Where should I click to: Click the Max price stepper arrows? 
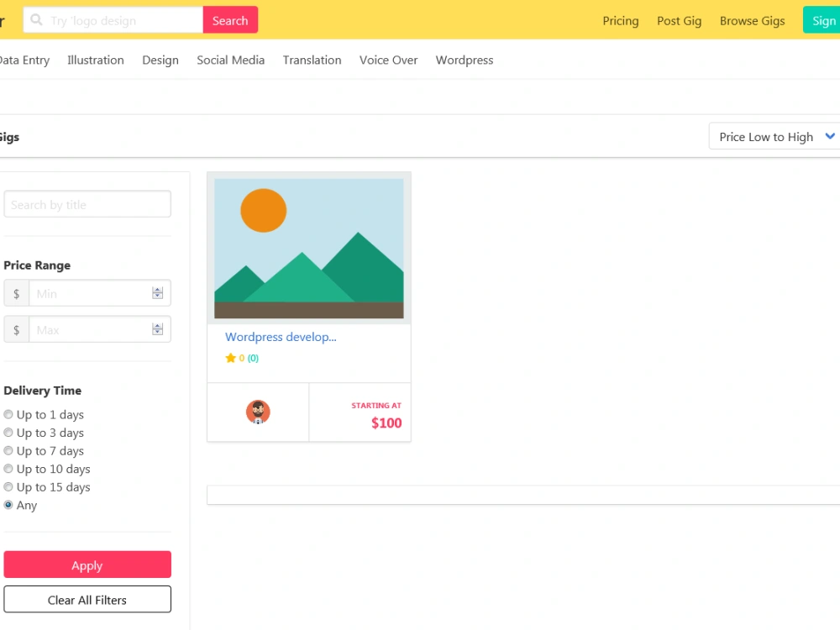157,329
